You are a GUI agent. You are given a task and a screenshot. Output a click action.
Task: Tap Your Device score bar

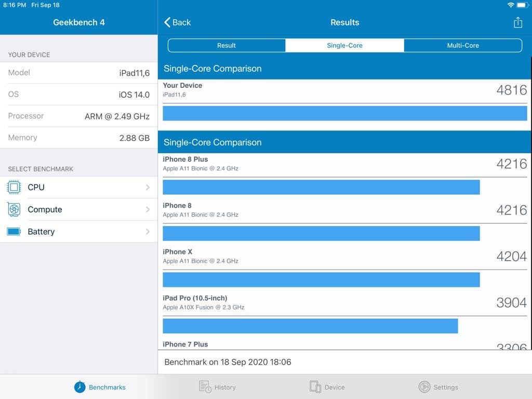[x=345, y=113]
